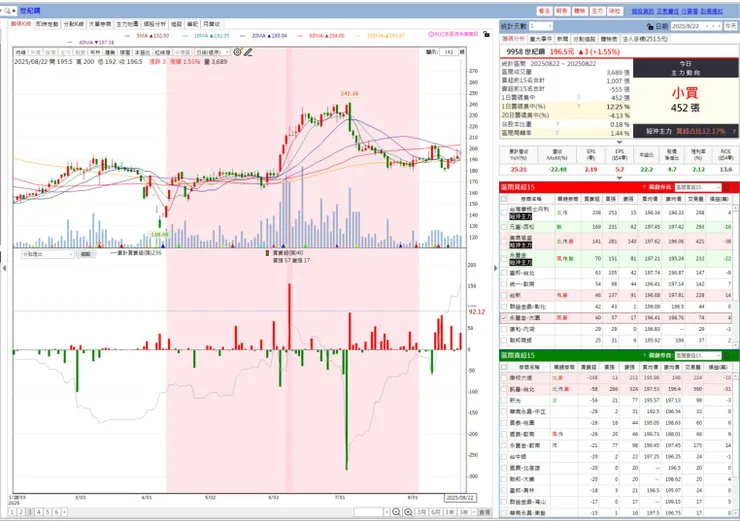Uncheck the 永豐金-大園 row checkbox
Viewport: 740px width, 521px height.
(504, 318)
